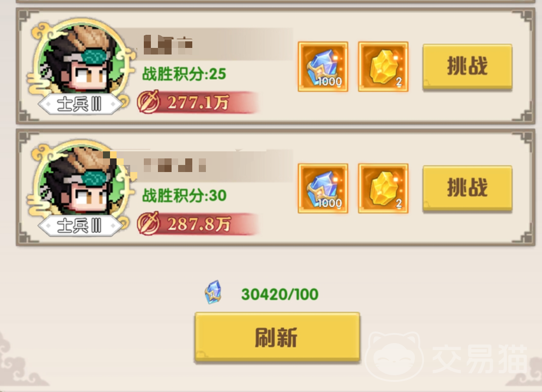Tap the blue crystal 1000 reward in second row
The image size is (542, 392).
point(323,188)
